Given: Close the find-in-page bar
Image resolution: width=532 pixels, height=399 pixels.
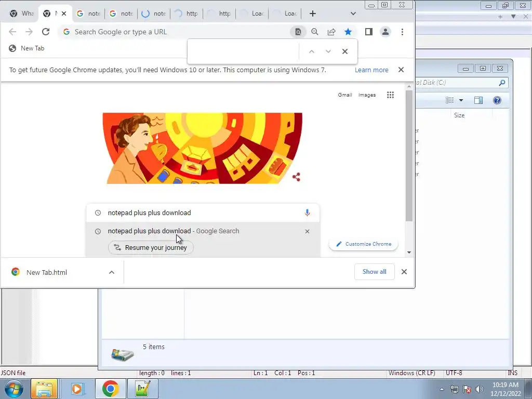Looking at the screenshot, I should [x=345, y=51].
